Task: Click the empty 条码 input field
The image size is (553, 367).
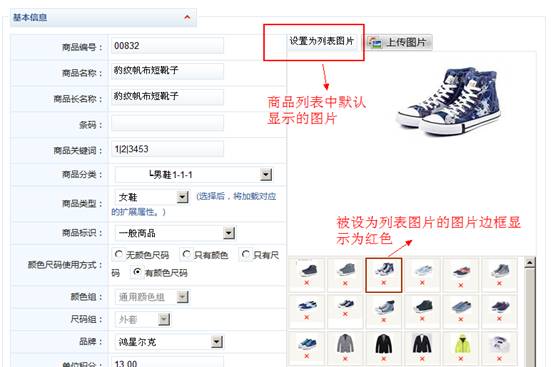Action: (168, 123)
